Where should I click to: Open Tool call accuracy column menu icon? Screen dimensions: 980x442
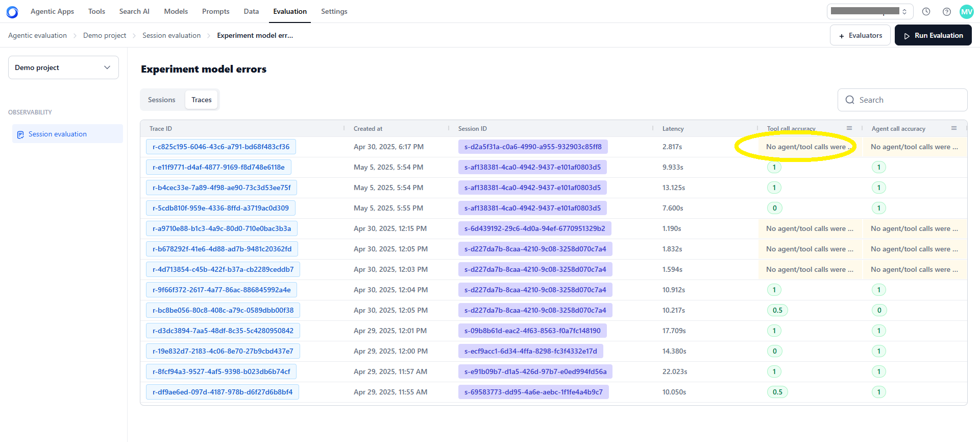[x=849, y=128]
